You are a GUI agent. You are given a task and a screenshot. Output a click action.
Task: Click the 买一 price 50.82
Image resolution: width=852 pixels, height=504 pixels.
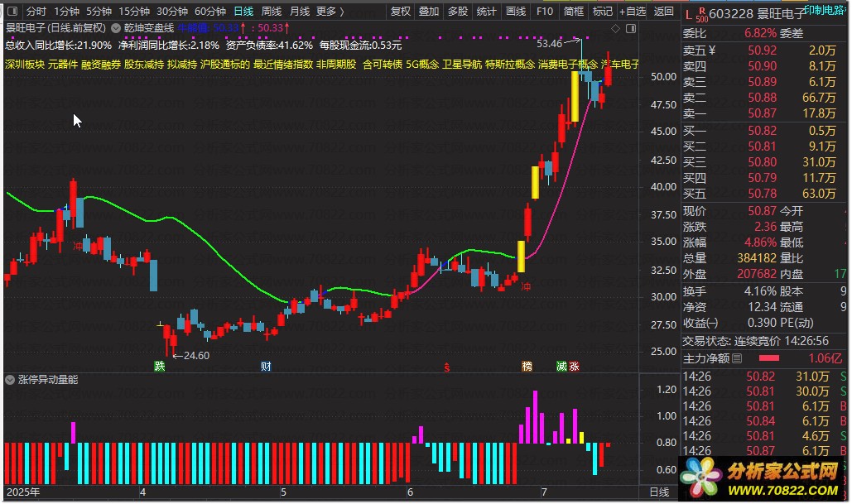pyautogui.click(x=763, y=131)
